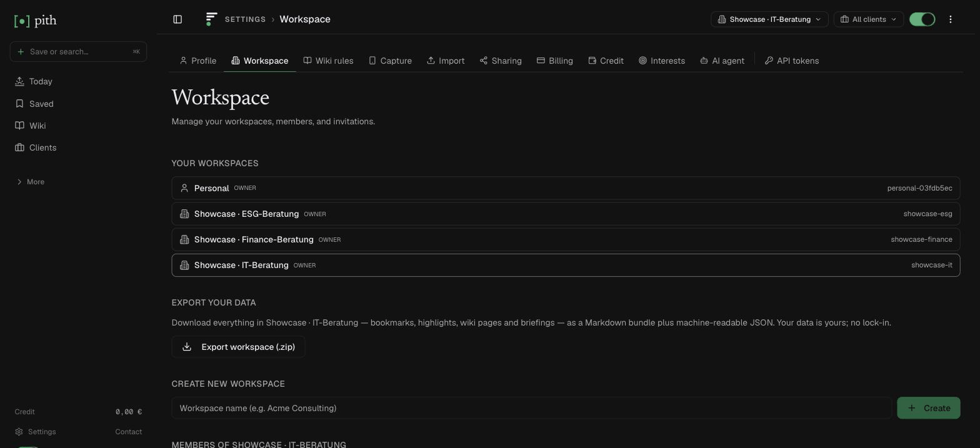Click the Import upload icon
Image resolution: width=980 pixels, height=448 pixels.
point(431,61)
